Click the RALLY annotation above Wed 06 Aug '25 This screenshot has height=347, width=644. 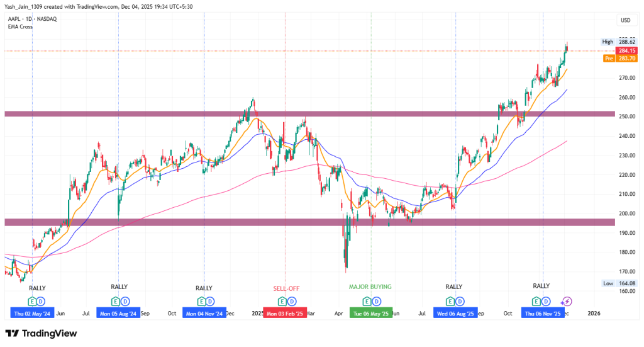point(454,287)
